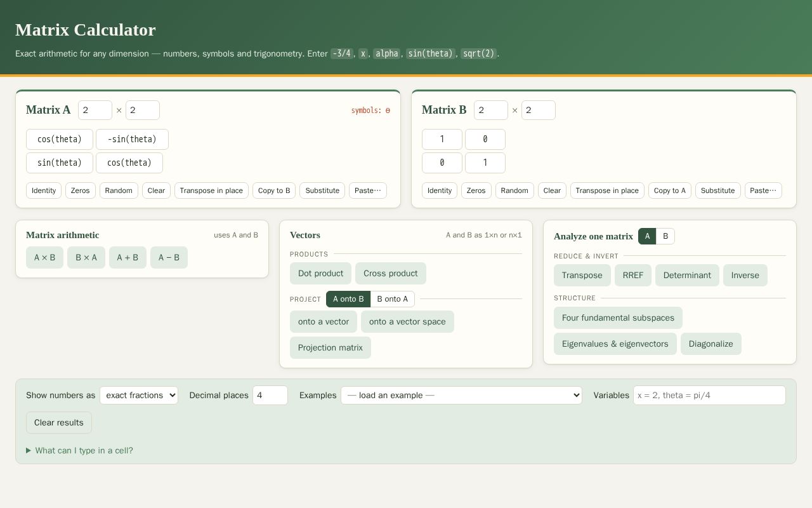This screenshot has width=812, height=508.
Task: Focus the Variables input field
Action: [709, 395]
